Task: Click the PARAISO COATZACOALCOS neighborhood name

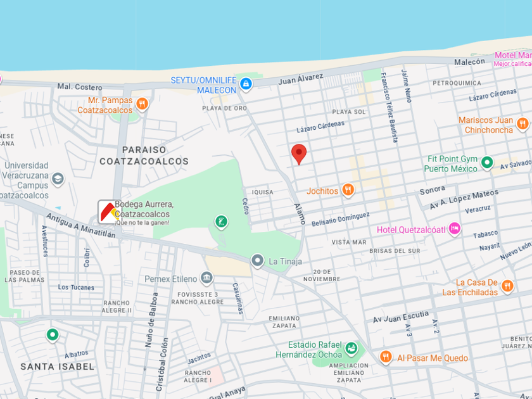Action: [x=144, y=155]
